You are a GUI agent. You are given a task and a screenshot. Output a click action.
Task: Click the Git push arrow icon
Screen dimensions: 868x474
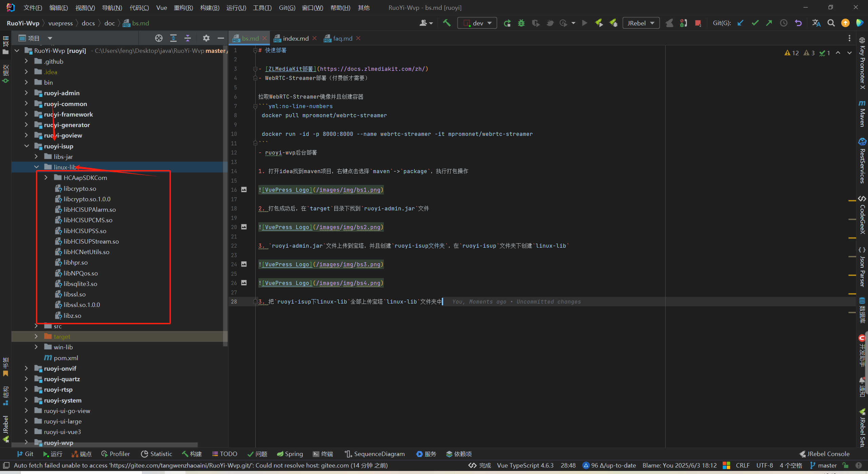[x=769, y=23]
